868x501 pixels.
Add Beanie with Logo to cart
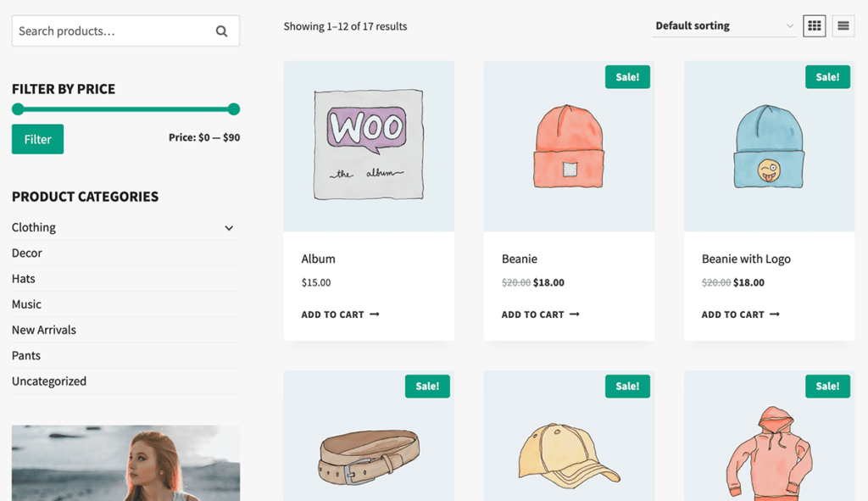[x=740, y=315]
